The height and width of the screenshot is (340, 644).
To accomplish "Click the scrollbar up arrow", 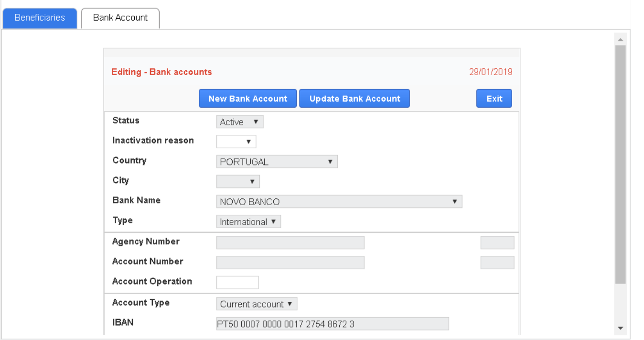I will [x=621, y=39].
